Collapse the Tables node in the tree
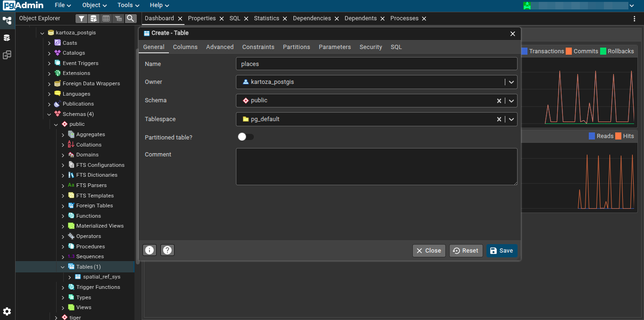Viewport: 644px width, 320px height. pos(63,267)
